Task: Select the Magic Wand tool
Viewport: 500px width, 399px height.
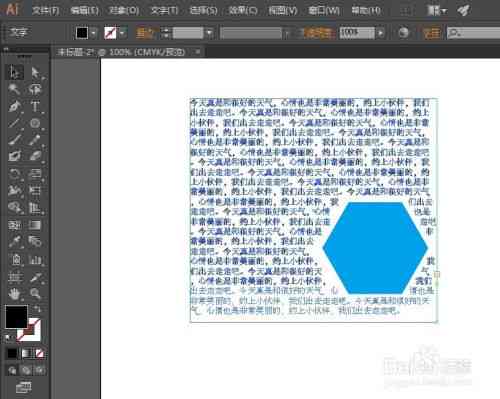Action: tap(15, 89)
